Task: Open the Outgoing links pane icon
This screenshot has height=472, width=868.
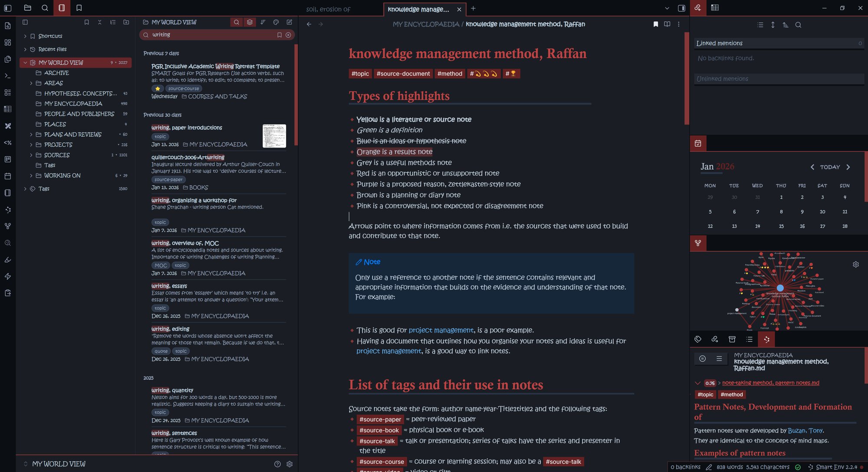Action: [x=715, y=339]
